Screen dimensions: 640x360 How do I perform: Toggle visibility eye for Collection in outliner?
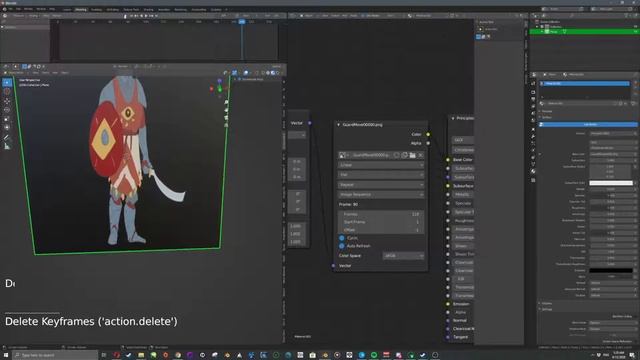pos(635,27)
